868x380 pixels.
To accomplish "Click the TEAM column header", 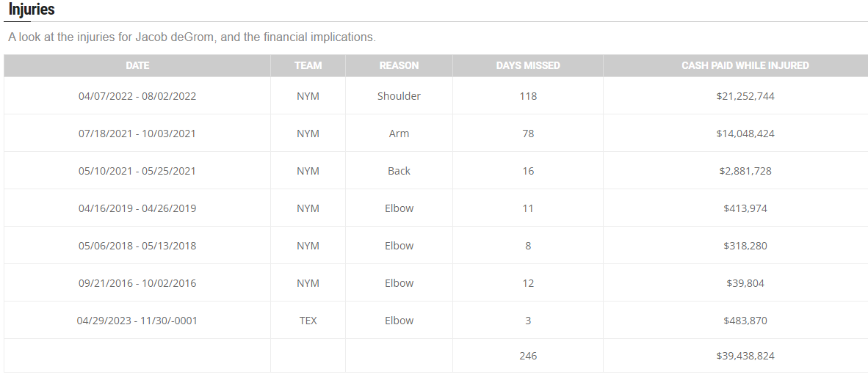I will (x=308, y=65).
